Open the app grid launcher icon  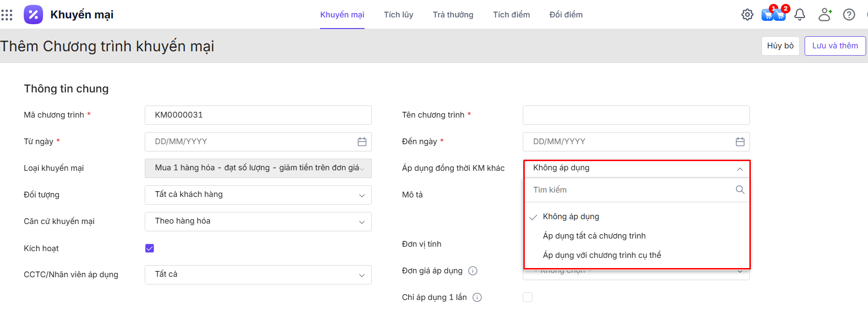click(x=7, y=15)
